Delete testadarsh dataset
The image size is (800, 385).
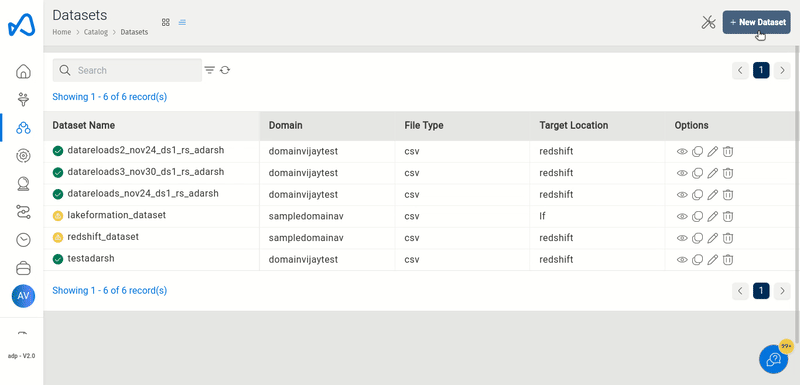pyautogui.click(x=729, y=260)
